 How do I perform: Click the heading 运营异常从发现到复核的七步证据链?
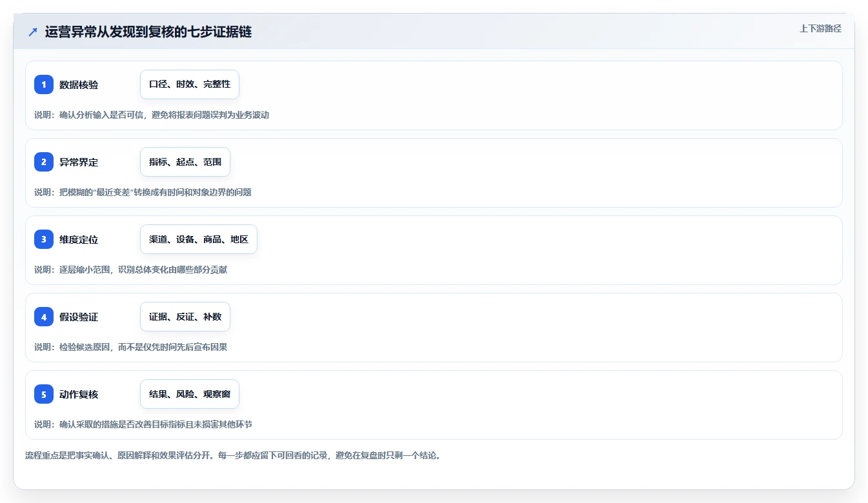[x=148, y=32]
